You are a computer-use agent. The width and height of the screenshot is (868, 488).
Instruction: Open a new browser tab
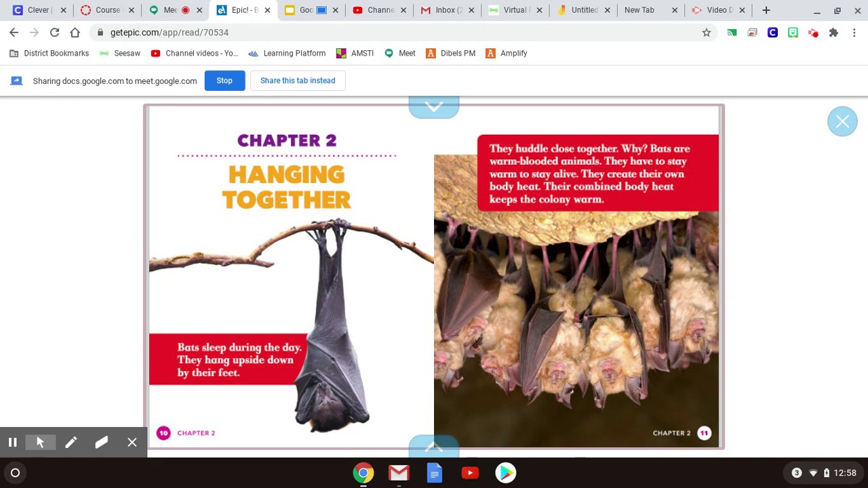point(766,10)
